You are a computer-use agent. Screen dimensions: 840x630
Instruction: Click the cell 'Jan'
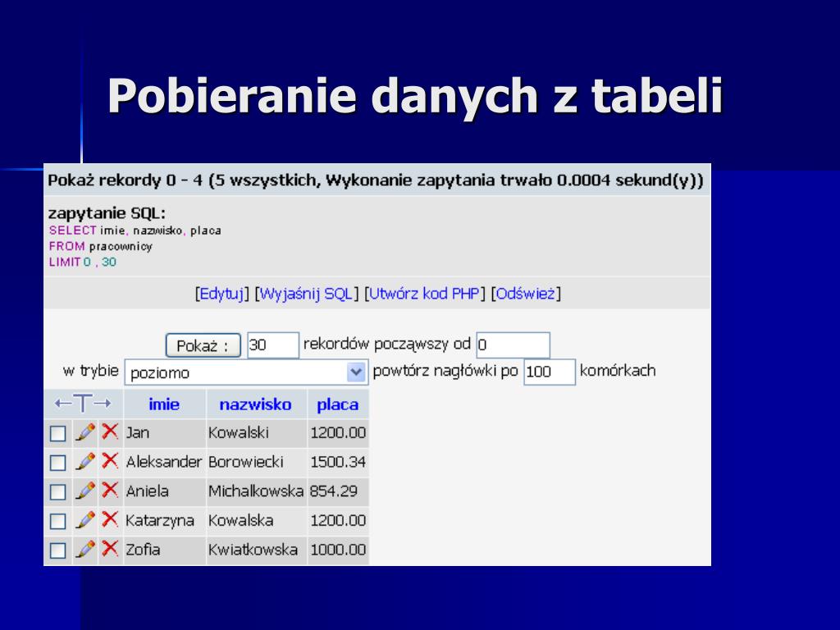point(164,433)
